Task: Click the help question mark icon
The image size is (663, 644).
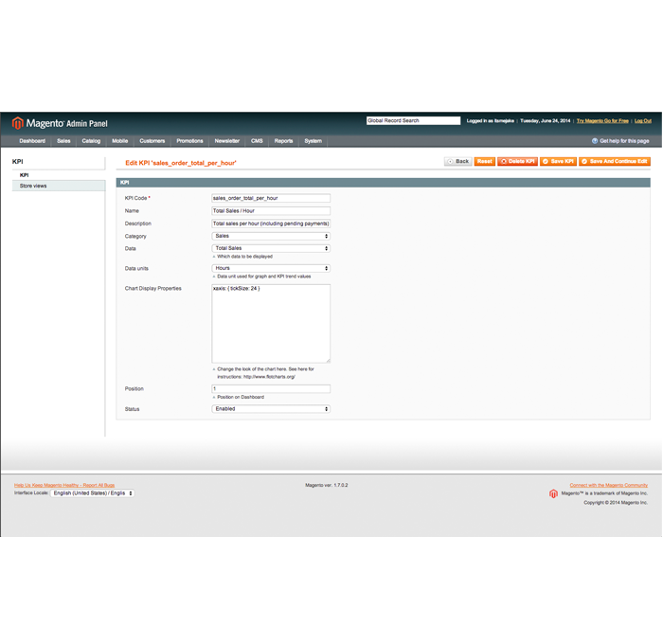Action: 595,141
